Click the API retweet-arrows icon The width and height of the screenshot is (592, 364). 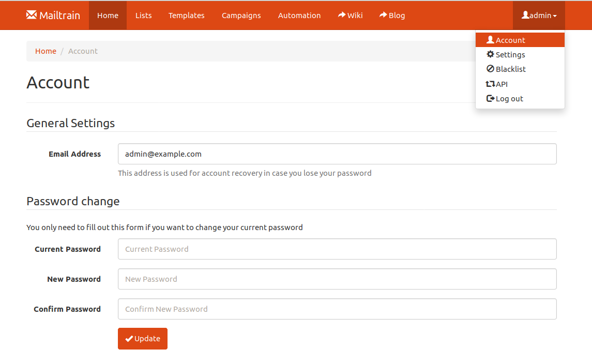point(491,84)
